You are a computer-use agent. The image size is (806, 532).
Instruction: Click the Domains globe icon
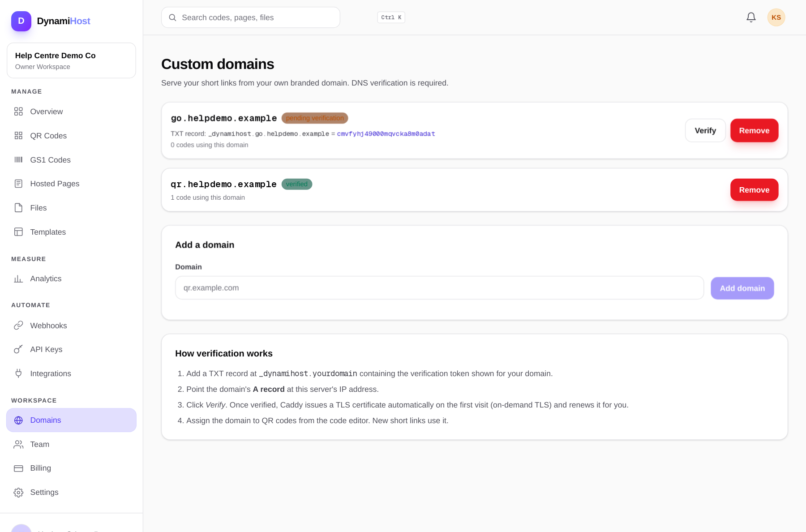point(18,420)
